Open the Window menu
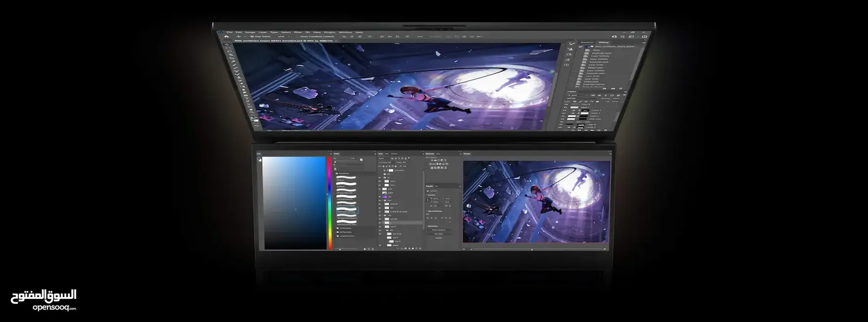The image size is (868, 322). click(345, 32)
